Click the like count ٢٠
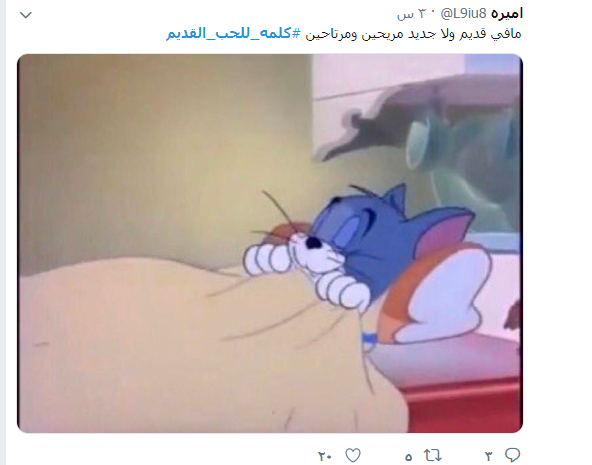The width and height of the screenshot is (592, 465). [x=325, y=456]
